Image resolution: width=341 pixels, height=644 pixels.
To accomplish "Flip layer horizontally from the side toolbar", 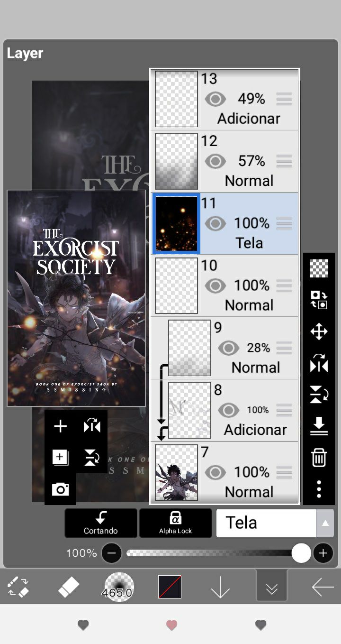I will [x=319, y=363].
